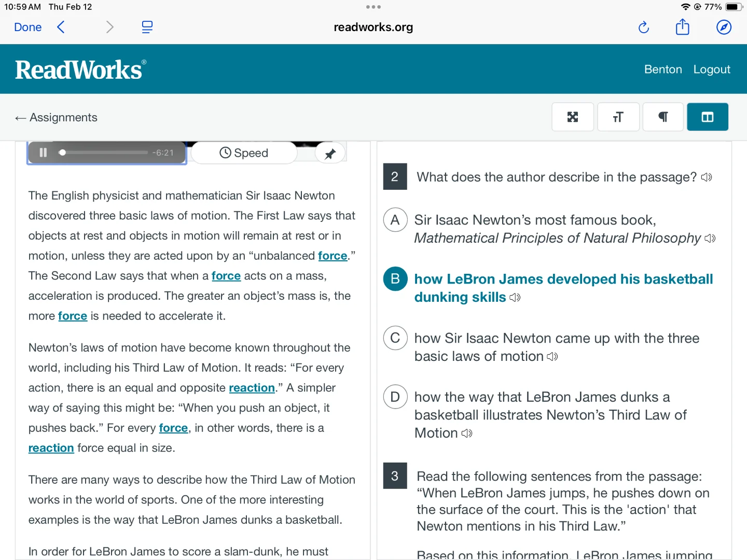
Task: Click the audio progress slider
Action: click(x=104, y=152)
